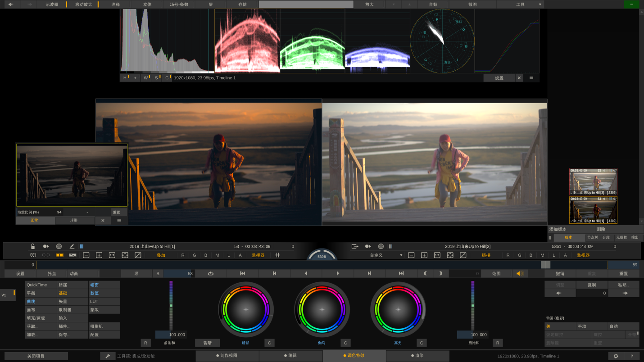
Task: Toggle the loop playback icon
Action: coord(211,273)
